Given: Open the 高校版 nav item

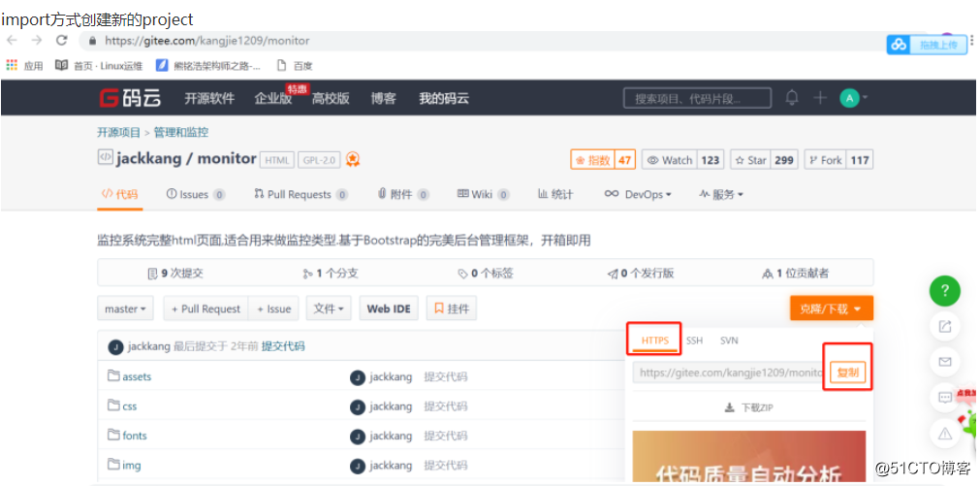Looking at the screenshot, I should 331,98.
